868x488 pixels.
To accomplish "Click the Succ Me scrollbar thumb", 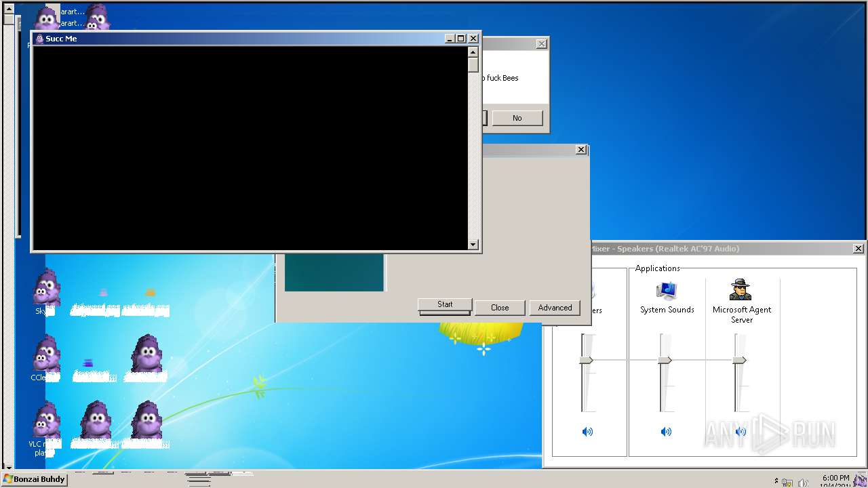I will click(x=473, y=65).
